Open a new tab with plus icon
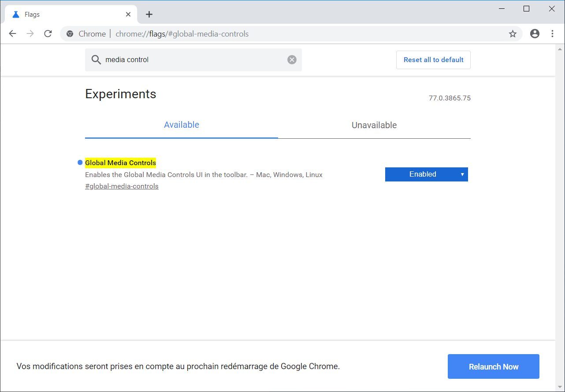Image resolution: width=565 pixels, height=392 pixels. pyautogui.click(x=149, y=15)
